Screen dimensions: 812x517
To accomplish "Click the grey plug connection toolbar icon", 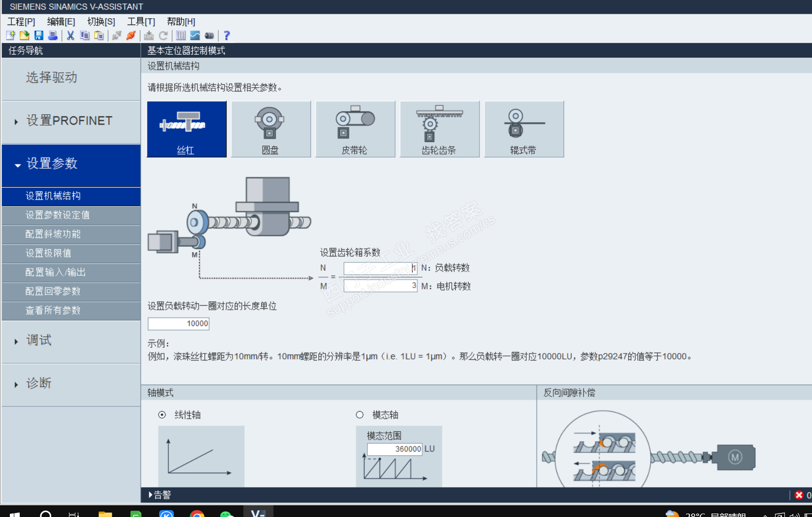I will (x=117, y=35).
